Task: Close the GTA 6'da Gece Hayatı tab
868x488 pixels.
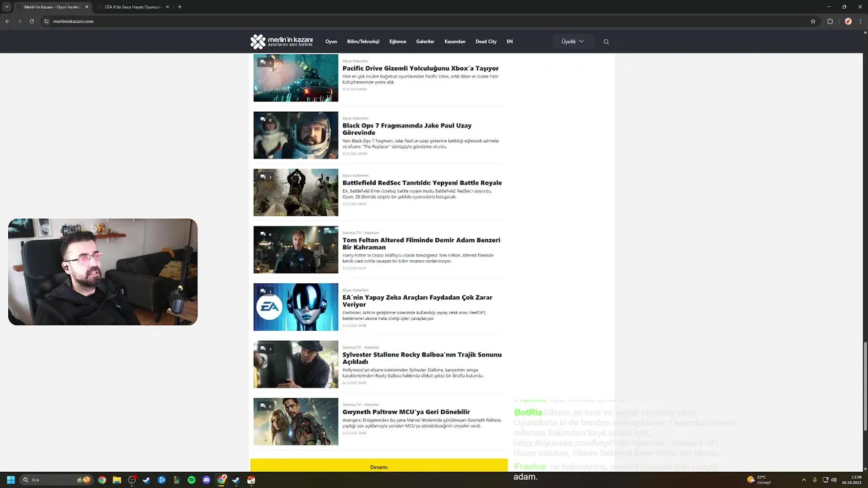Action: pos(167,7)
